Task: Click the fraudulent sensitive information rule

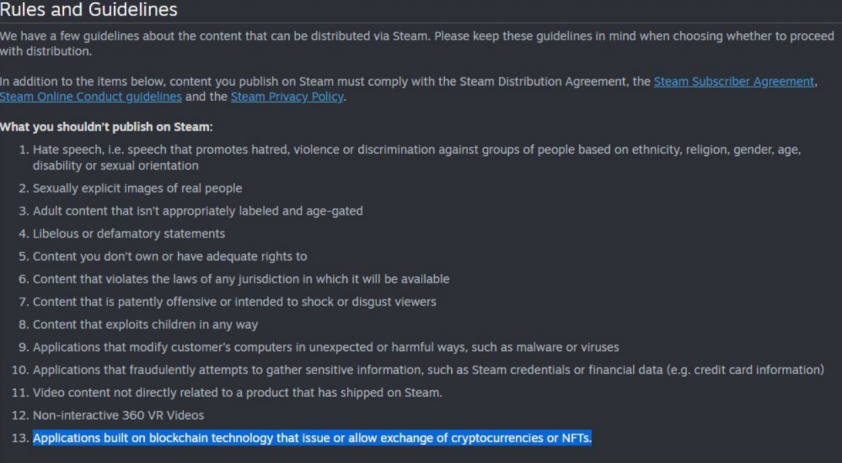Action: point(429,370)
